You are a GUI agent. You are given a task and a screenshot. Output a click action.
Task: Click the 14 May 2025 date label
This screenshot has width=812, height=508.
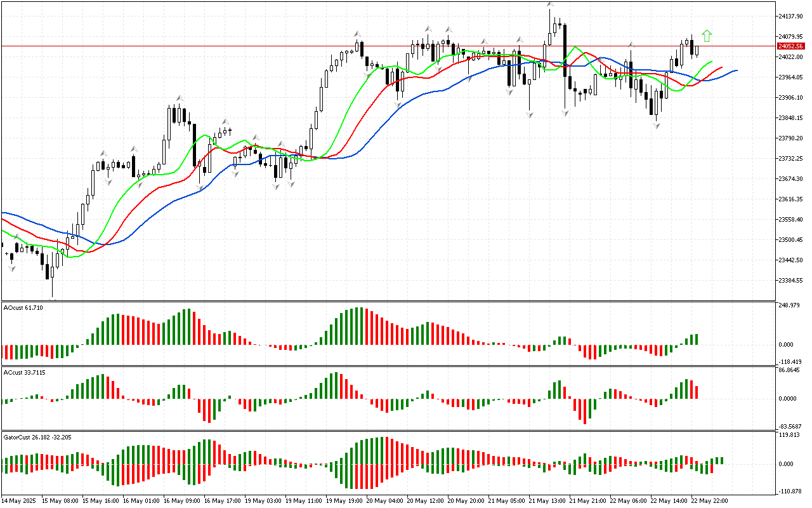[x=21, y=500]
